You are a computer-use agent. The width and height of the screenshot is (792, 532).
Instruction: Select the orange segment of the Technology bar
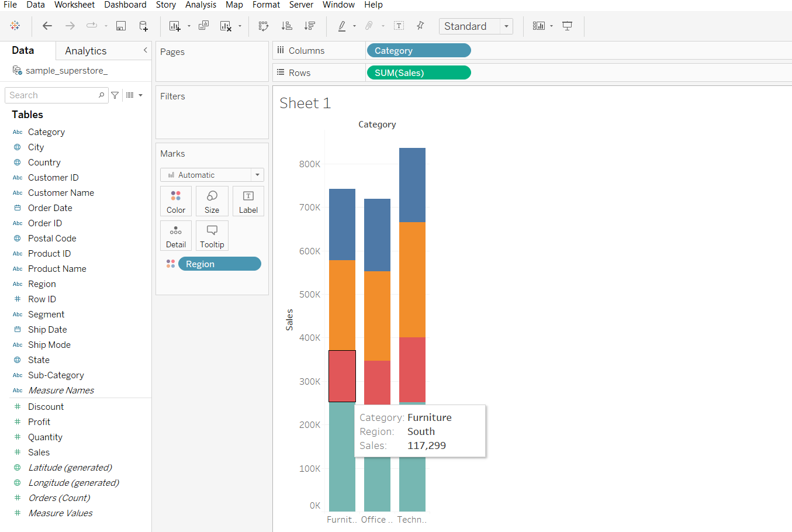412,279
